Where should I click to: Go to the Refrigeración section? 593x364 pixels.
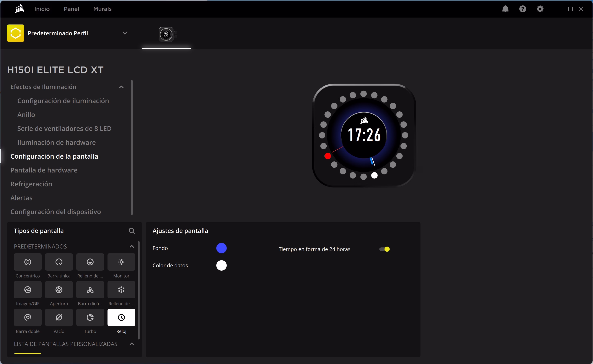[x=31, y=184]
